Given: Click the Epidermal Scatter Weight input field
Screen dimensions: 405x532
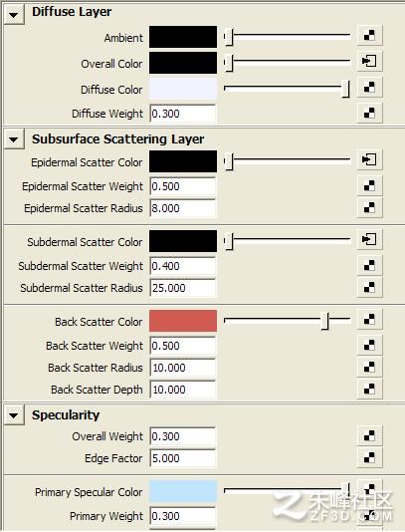Looking at the screenshot, I should pos(183,186).
